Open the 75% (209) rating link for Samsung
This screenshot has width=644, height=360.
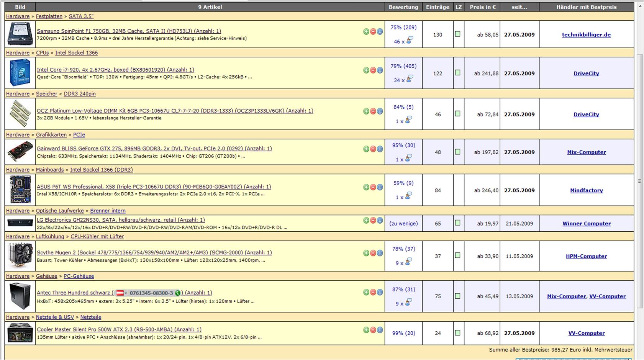pyautogui.click(x=403, y=28)
